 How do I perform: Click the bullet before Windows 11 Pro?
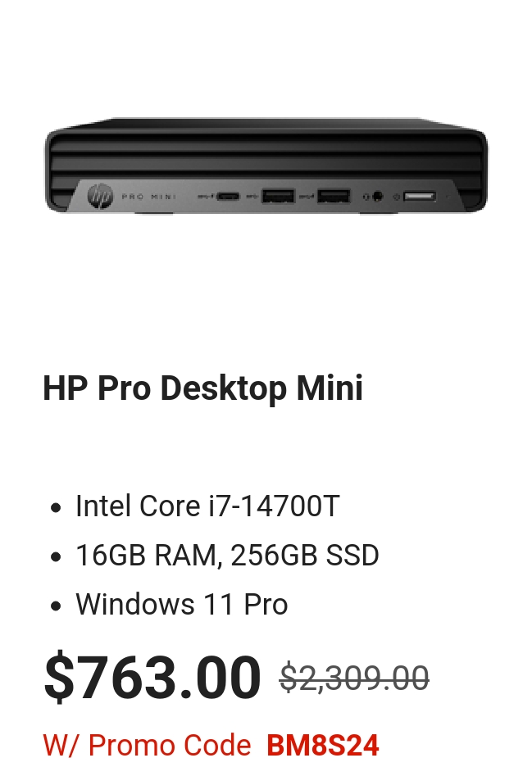click(x=56, y=606)
